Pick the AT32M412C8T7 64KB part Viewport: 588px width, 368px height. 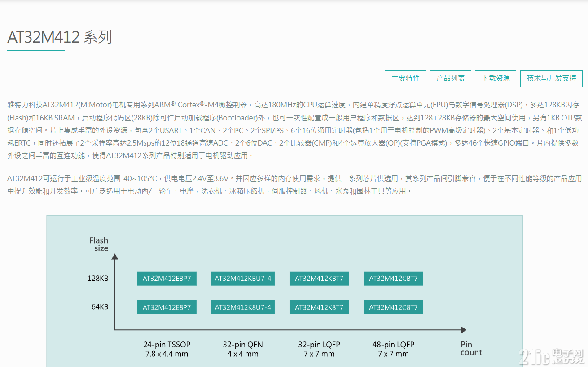pyautogui.click(x=393, y=307)
